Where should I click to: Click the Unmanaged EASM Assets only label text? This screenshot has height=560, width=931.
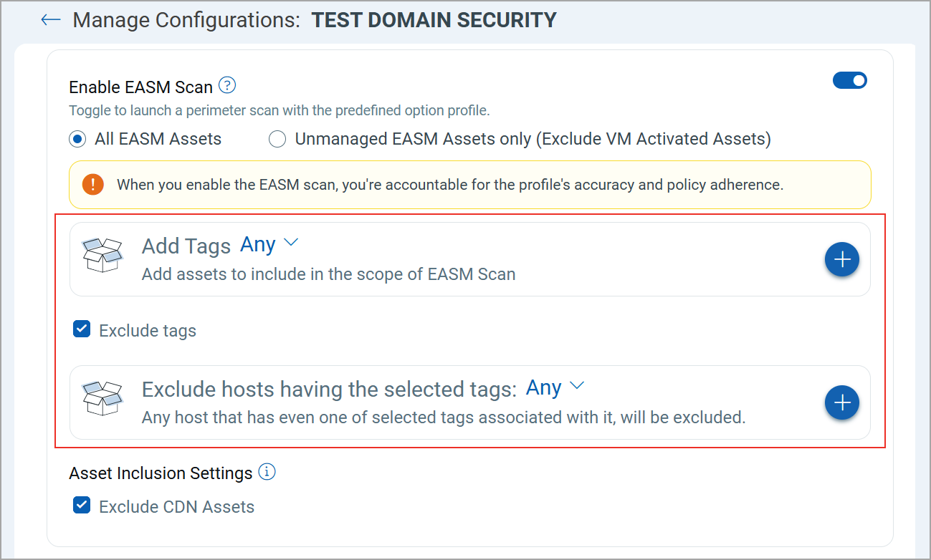tap(533, 139)
